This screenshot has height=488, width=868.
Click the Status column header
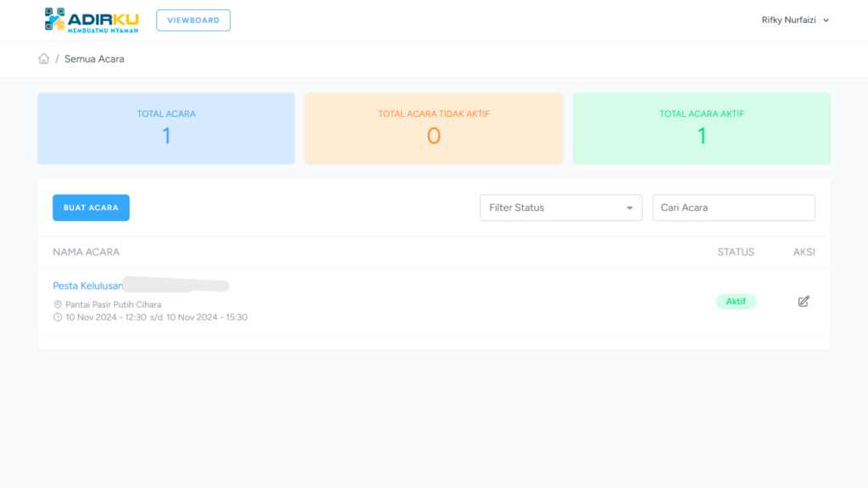click(x=735, y=252)
